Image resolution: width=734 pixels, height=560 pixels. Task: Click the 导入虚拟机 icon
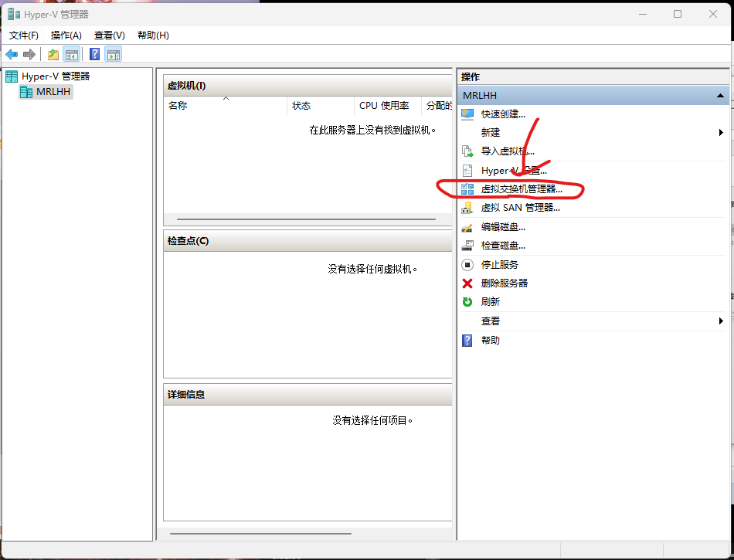[467, 151]
